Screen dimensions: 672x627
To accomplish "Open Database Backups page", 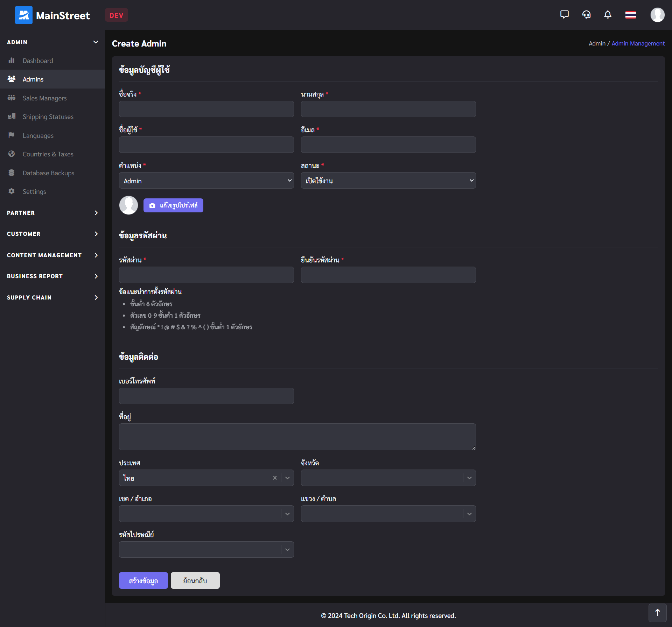I will [52, 173].
